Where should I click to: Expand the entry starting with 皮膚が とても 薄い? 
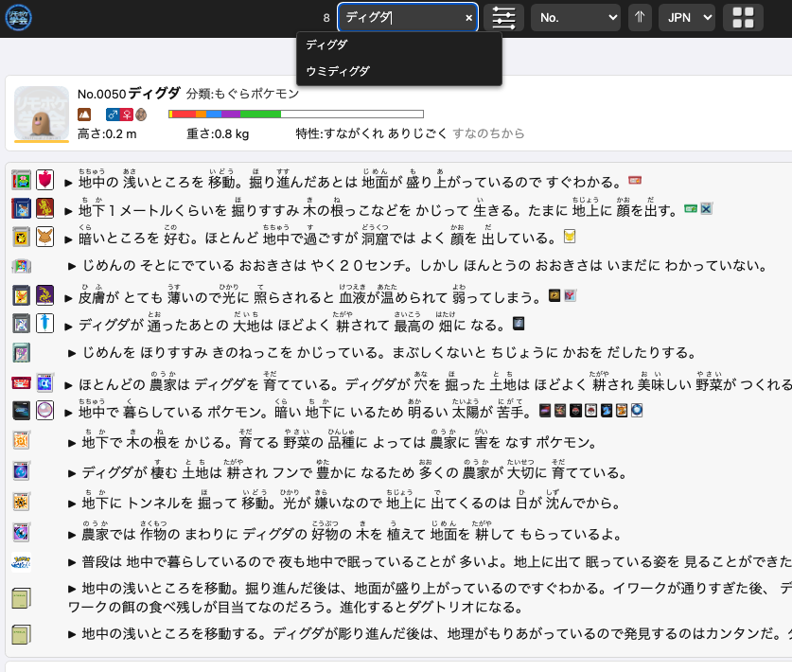[x=69, y=298]
